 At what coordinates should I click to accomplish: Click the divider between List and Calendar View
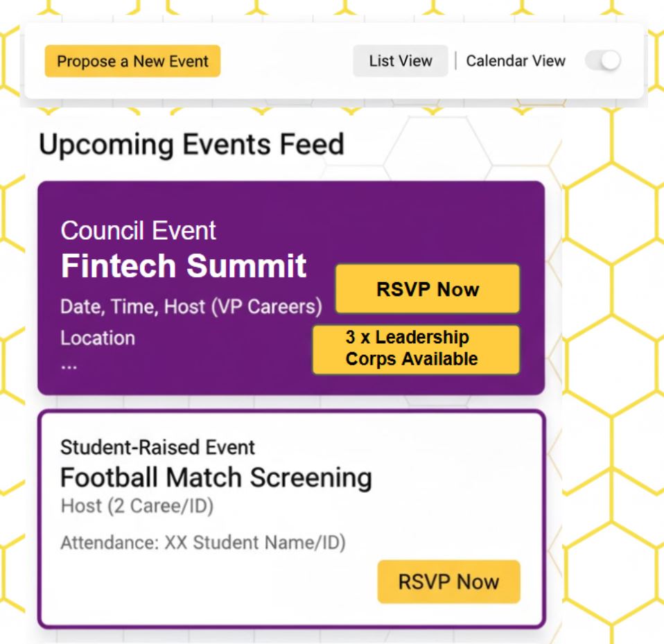[455, 61]
